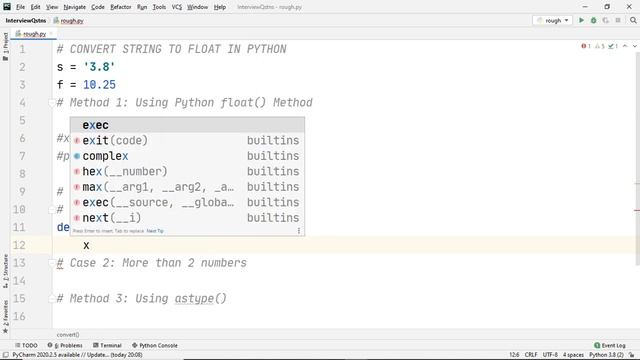The width and height of the screenshot is (640, 360).
Task: Open the Edit menu
Action: [36, 7]
